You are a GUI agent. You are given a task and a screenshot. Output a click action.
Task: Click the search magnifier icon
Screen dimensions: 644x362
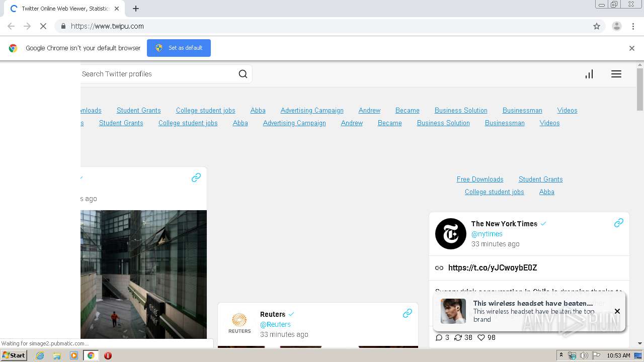tap(243, 74)
